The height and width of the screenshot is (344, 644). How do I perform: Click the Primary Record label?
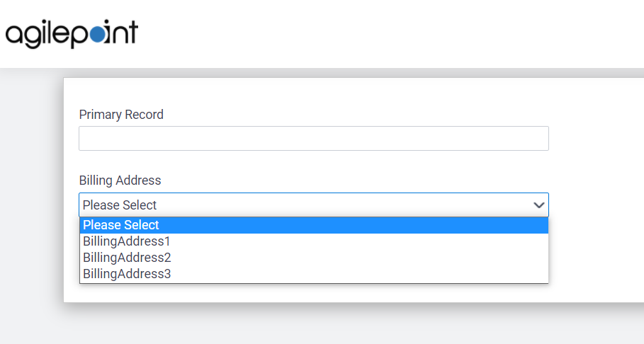[121, 115]
